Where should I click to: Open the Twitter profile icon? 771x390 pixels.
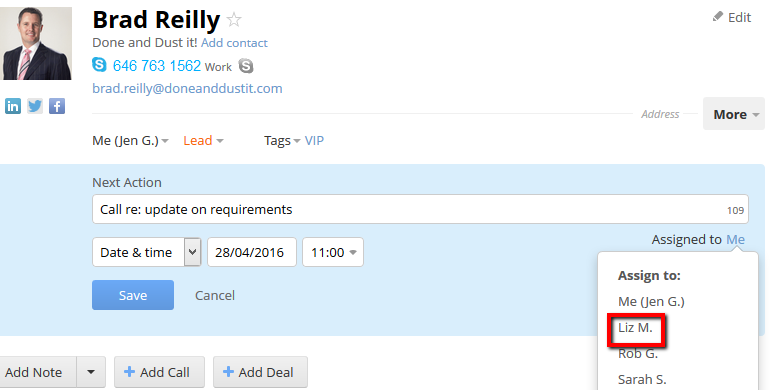pyautogui.click(x=35, y=106)
